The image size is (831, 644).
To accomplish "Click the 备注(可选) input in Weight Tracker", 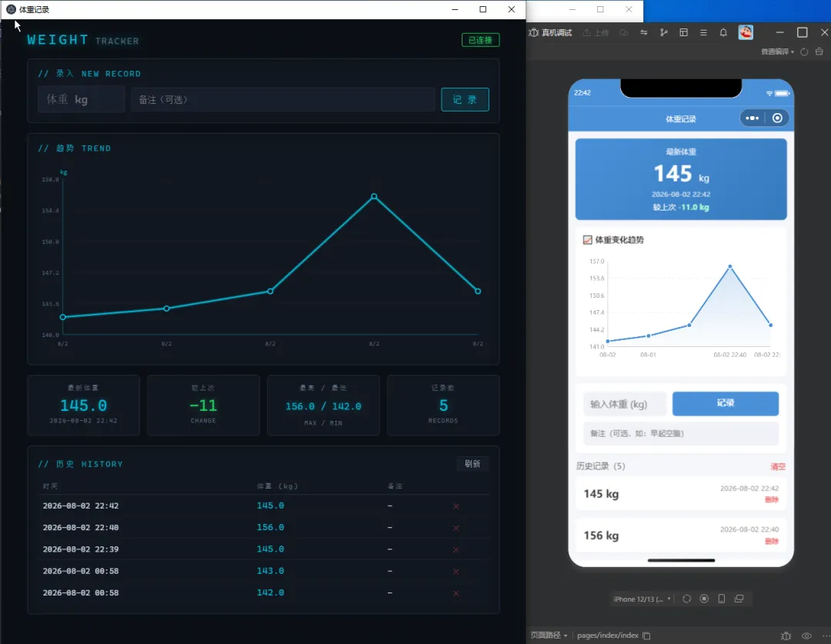I will (283, 100).
